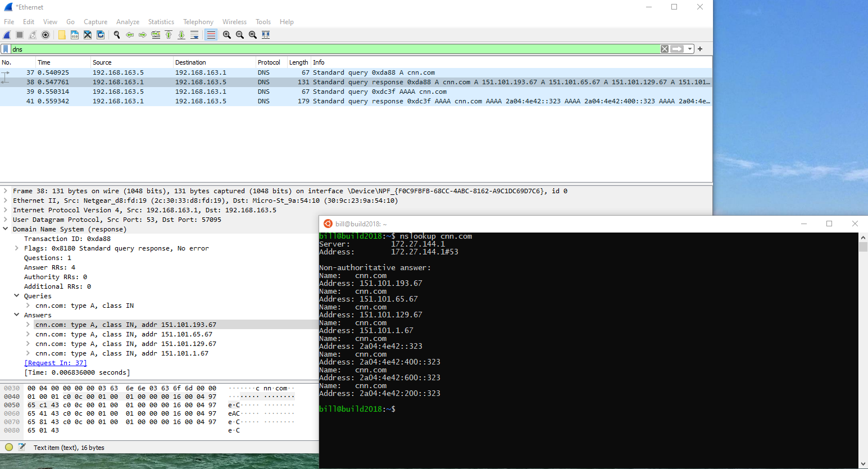Image resolution: width=868 pixels, height=469 pixels.
Task: Open the Capture menu
Action: (96, 22)
